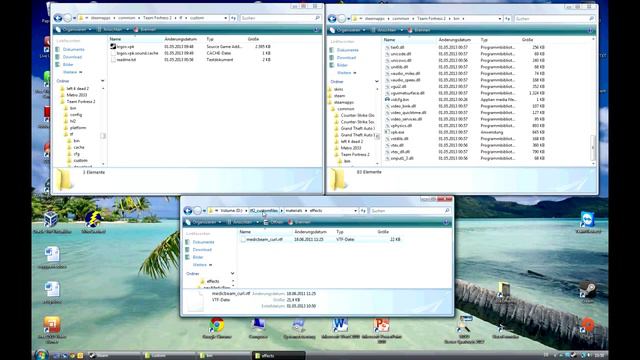Select cache folder in custom window tree
Screen dimensions: 640x360
(x=79, y=147)
